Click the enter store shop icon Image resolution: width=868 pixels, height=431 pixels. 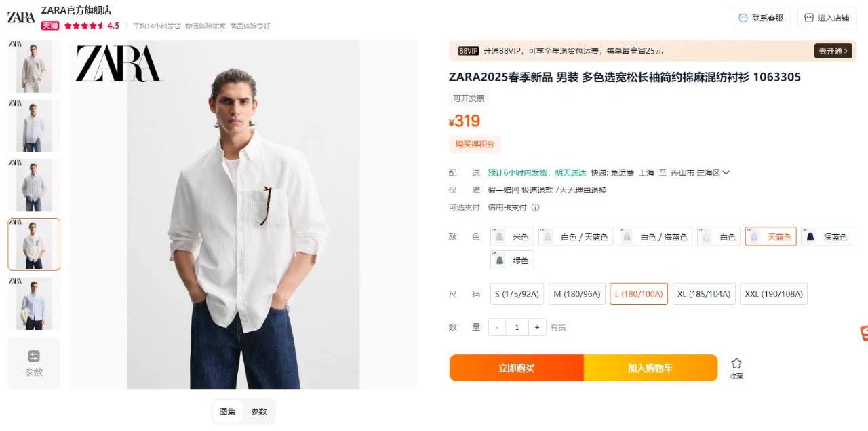(809, 18)
